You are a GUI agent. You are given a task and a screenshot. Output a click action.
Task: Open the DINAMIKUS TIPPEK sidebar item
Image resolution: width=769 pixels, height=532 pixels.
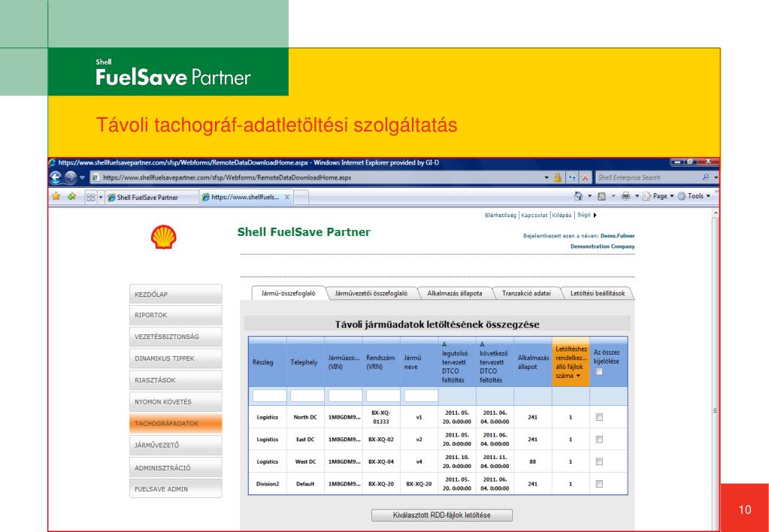(x=176, y=358)
